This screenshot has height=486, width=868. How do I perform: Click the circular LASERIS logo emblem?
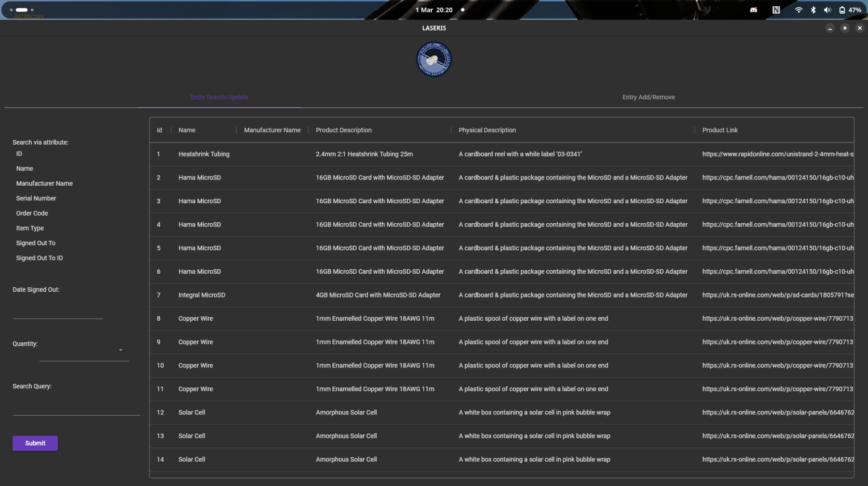(x=433, y=60)
